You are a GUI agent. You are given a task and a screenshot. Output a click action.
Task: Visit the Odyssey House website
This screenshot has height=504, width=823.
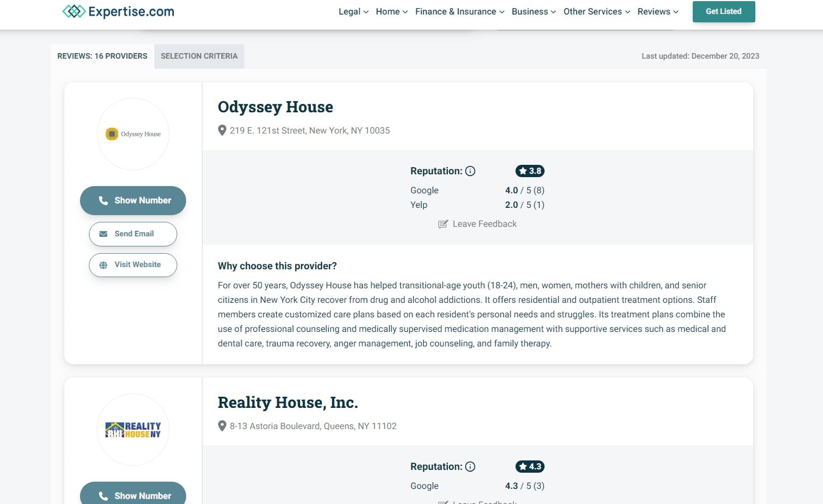[x=133, y=265]
